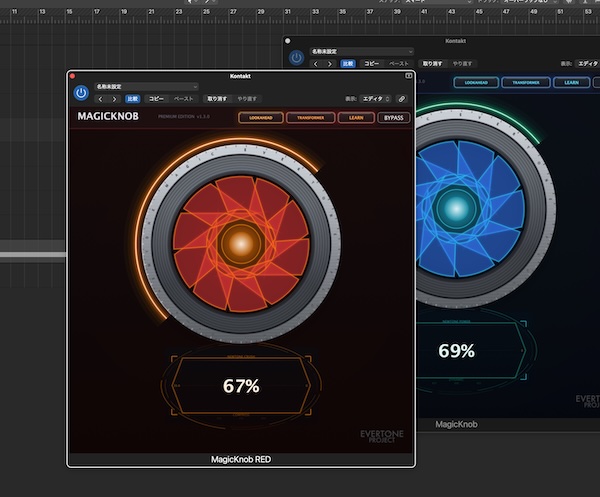The height and width of the screenshot is (497, 600).
Task: Open エディタ view dropdown in background window
Action: pyautogui.click(x=587, y=64)
